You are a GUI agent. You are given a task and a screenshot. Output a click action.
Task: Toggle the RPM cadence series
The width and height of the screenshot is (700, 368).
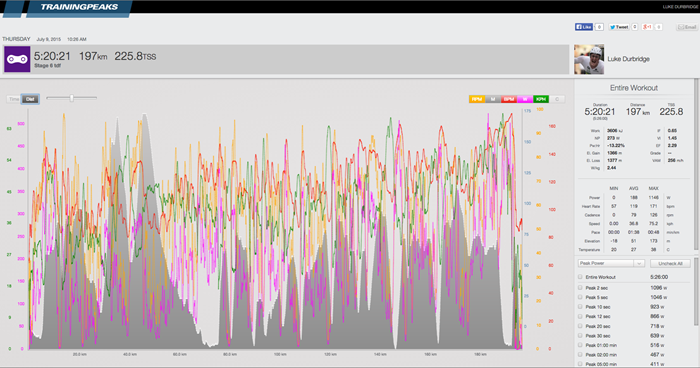[x=477, y=99]
